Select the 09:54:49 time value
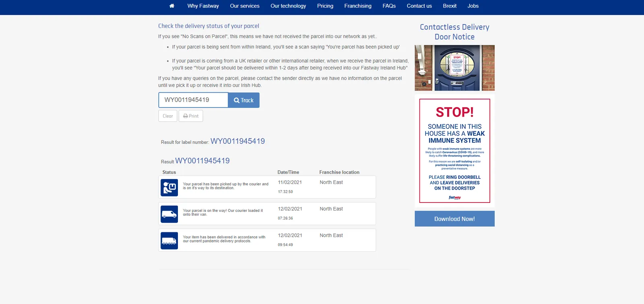Viewport: 644px width, 304px height. 285,245
